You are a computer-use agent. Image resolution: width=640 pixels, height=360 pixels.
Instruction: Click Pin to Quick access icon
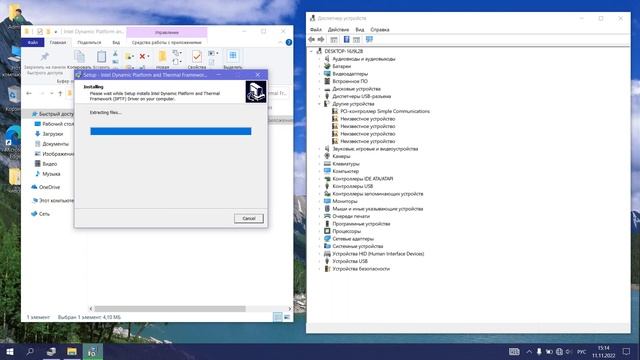pos(44,56)
